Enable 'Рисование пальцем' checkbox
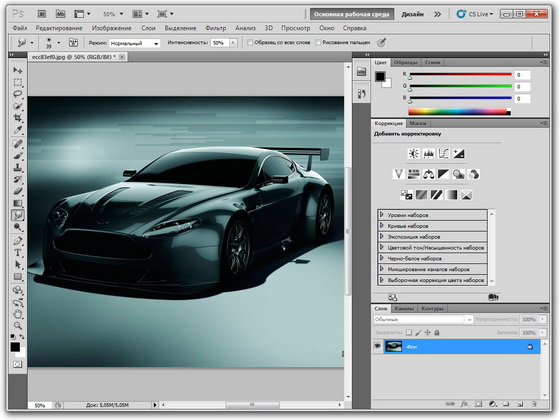560x420 pixels. [318, 42]
